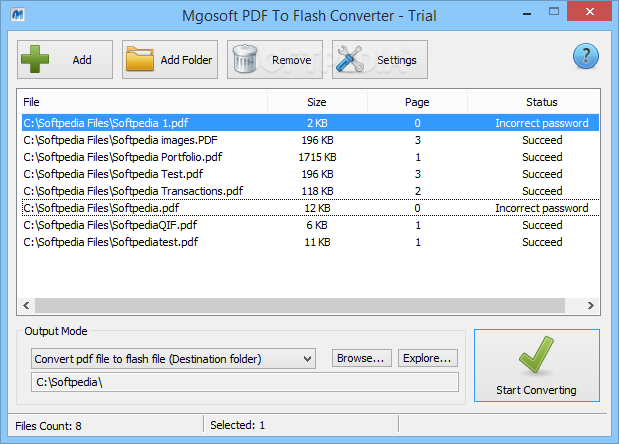Minimize the Mgosoft converter window
Image resolution: width=619 pixels, height=444 pixels.
pyautogui.click(x=527, y=13)
